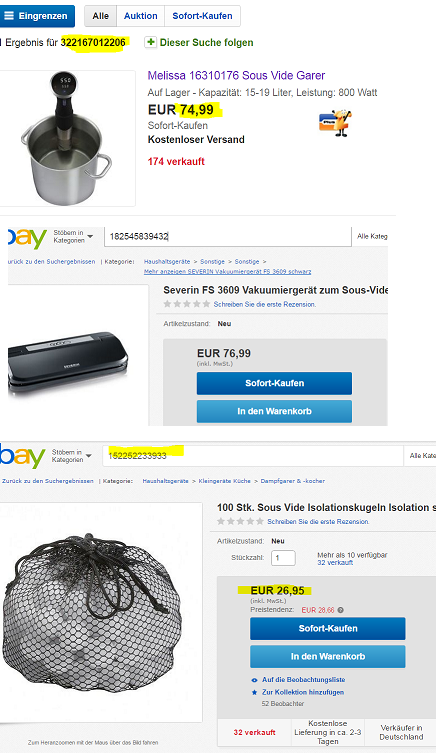Click the star rating of Severin FS 3609
Image resolution: width=444 pixels, height=753 pixels.
coord(187,304)
